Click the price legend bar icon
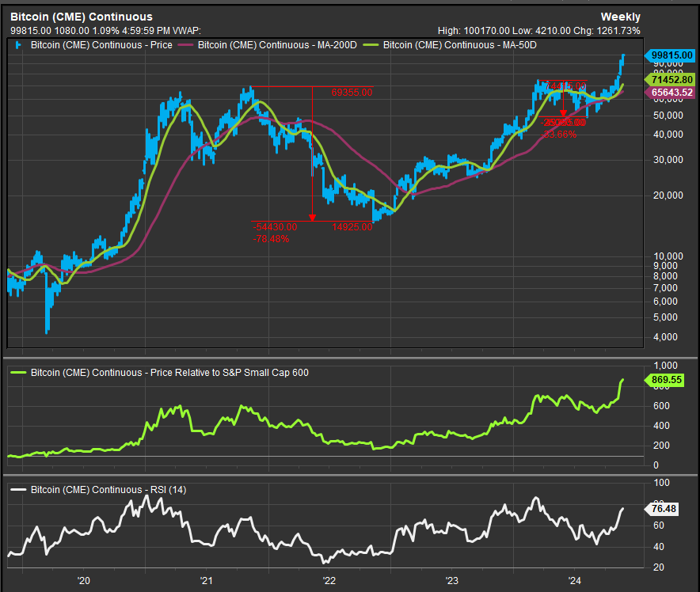Screen dimensions: 700x592 click(x=18, y=45)
